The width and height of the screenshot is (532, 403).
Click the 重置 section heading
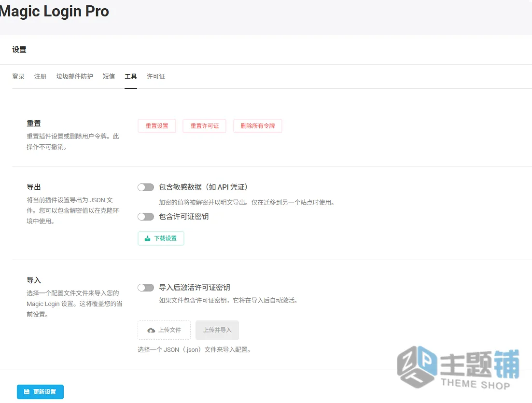click(x=34, y=124)
